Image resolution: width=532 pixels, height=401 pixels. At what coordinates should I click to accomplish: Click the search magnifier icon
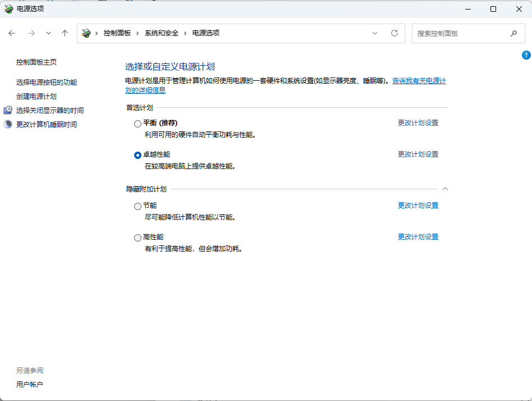513,33
